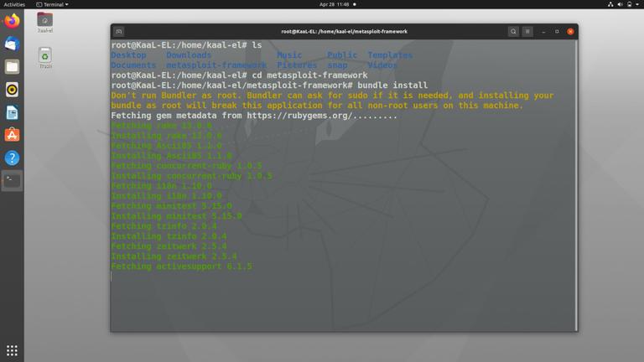Open the Help icon in dock
The height and width of the screenshot is (362, 644).
coord(12,158)
